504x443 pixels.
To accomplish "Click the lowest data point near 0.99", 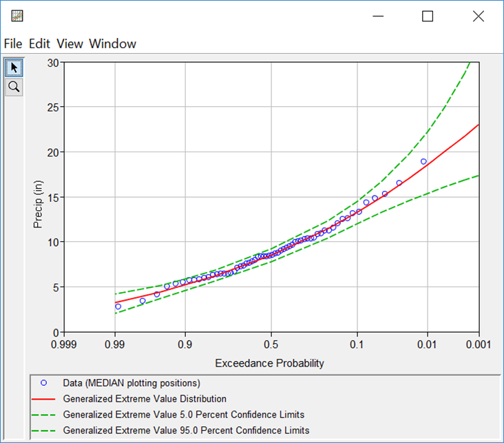I will [x=118, y=307].
